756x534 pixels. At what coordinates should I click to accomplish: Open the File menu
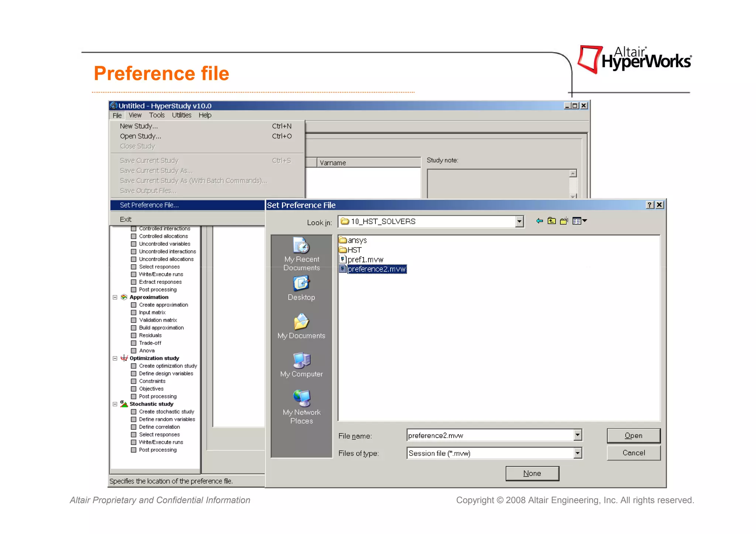117,116
